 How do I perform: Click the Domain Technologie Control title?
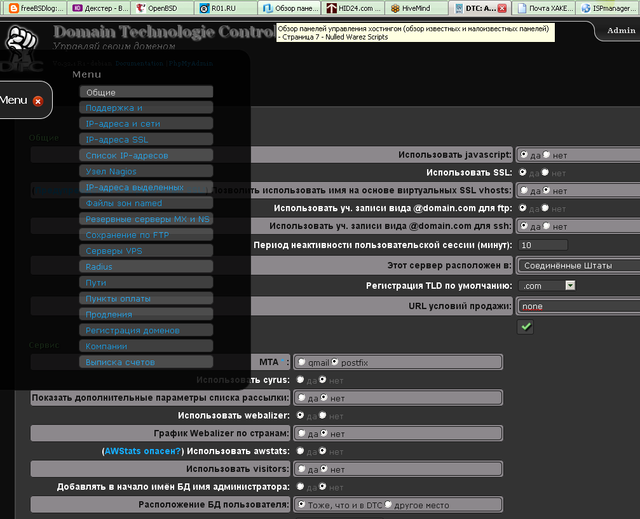pos(165,32)
